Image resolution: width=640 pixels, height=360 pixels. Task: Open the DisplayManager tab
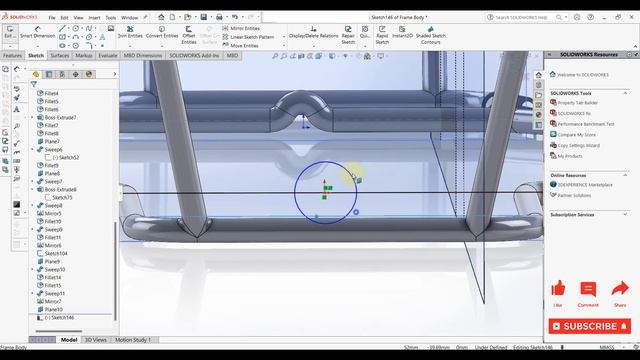click(x=89, y=74)
